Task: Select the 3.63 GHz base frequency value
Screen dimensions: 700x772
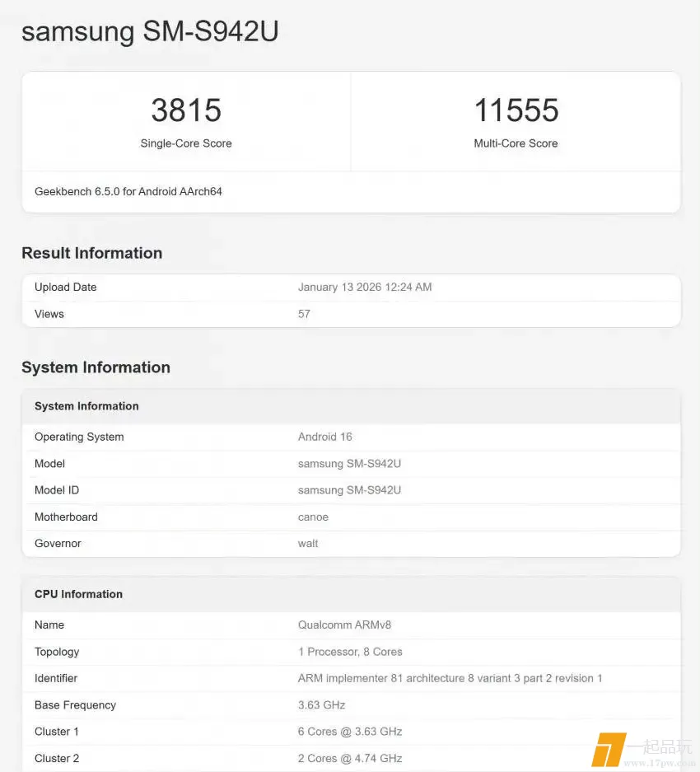Action: pyautogui.click(x=321, y=705)
